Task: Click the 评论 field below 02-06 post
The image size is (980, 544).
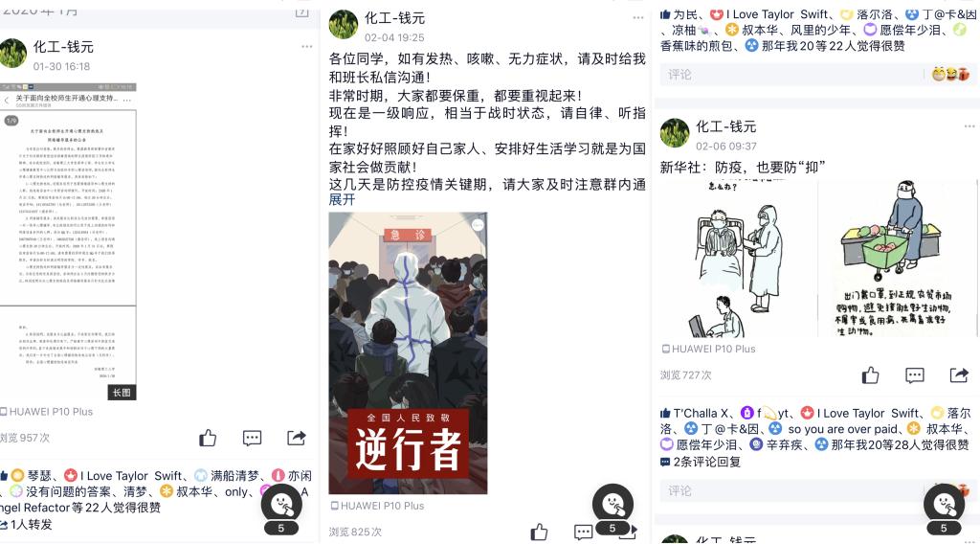Action: tap(791, 491)
